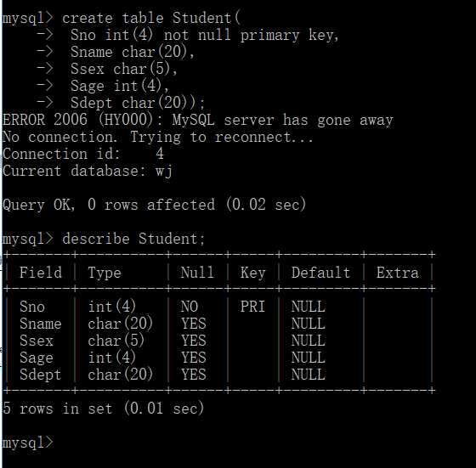476x468 pixels.
Task: Click the NO value in Null column
Action: tap(190, 307)
